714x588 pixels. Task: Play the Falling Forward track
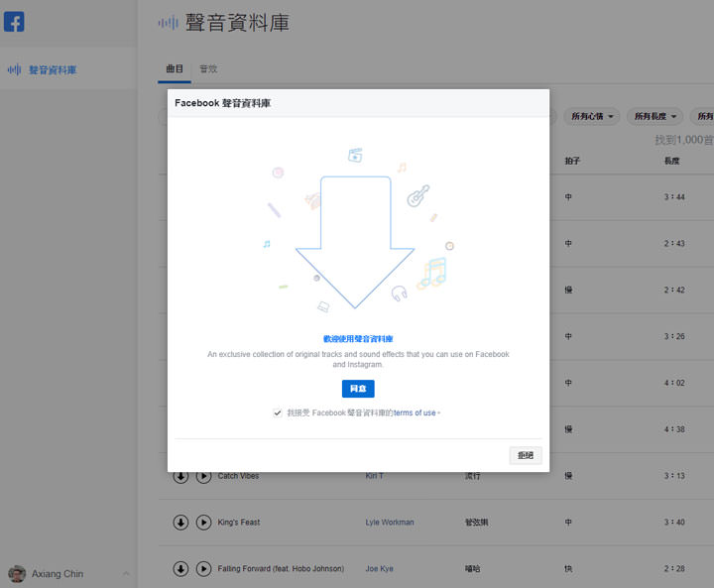(x=203, y=568)
